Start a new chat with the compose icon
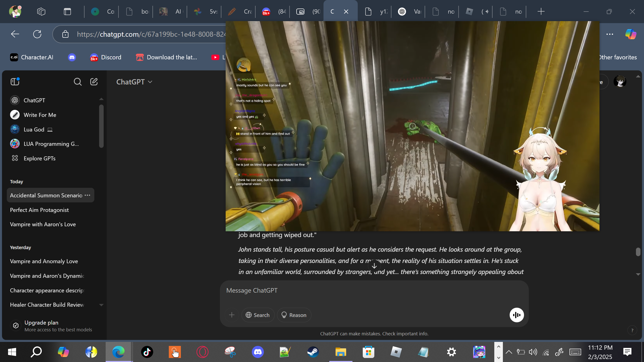Viewport: 644px width, 362px height. [94, 82]
